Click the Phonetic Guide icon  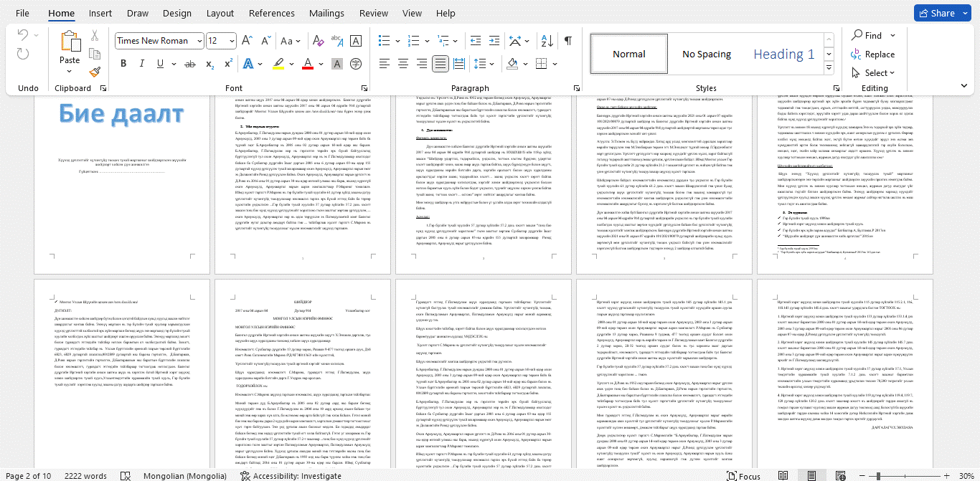[338, 41]
